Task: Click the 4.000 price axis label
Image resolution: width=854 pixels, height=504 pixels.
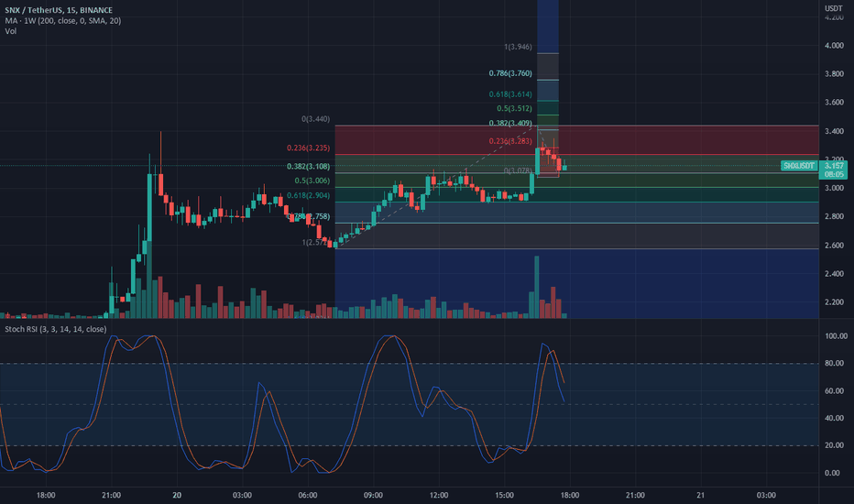Action: click(x=834, y=46)
